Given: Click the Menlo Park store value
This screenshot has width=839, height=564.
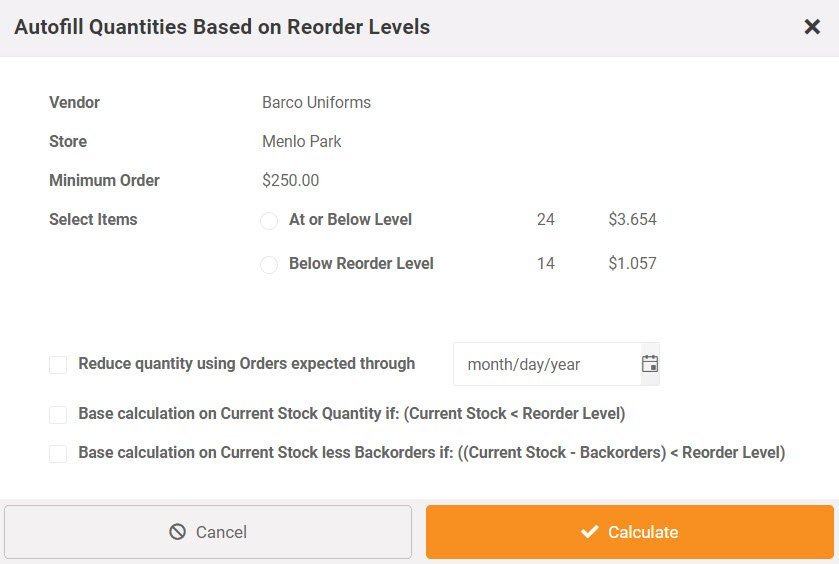Looking at the screenshot, I should point(302,141).
